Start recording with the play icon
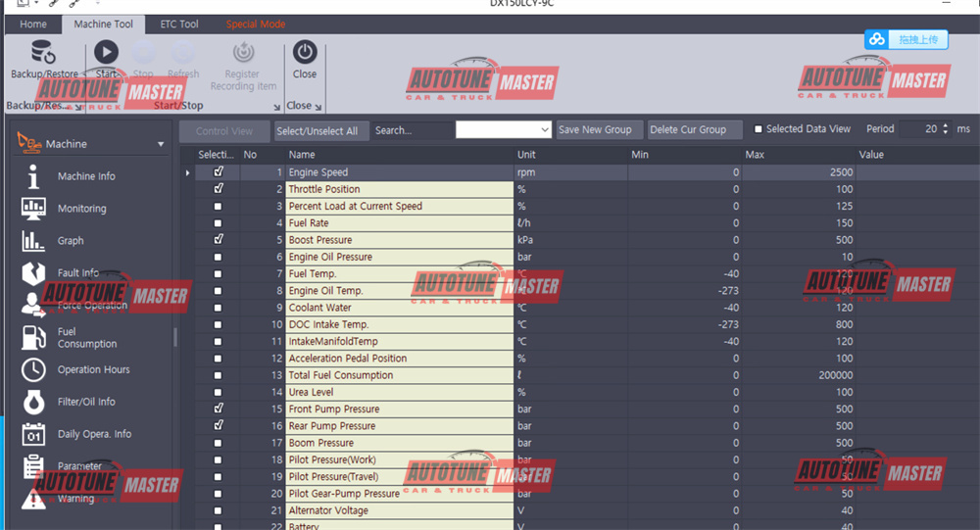 [x=106, y=52]
